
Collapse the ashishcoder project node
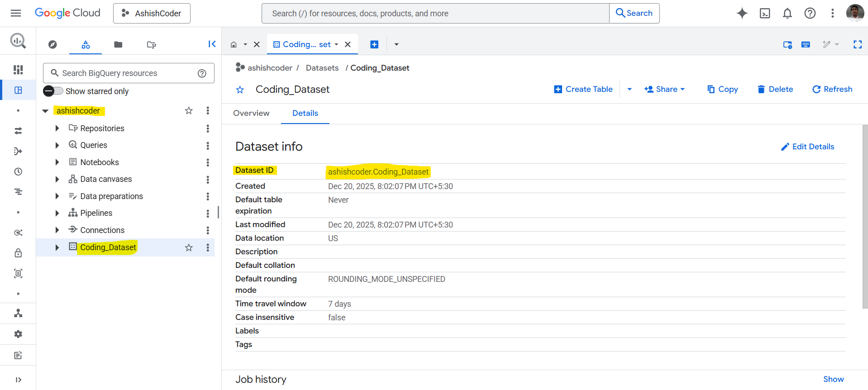click(45, 111)
